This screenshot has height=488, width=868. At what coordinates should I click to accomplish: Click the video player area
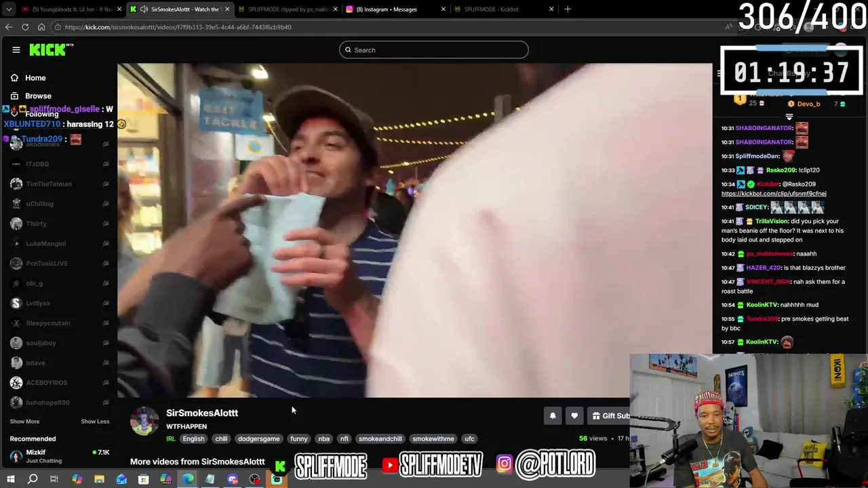tap(415, 230)
